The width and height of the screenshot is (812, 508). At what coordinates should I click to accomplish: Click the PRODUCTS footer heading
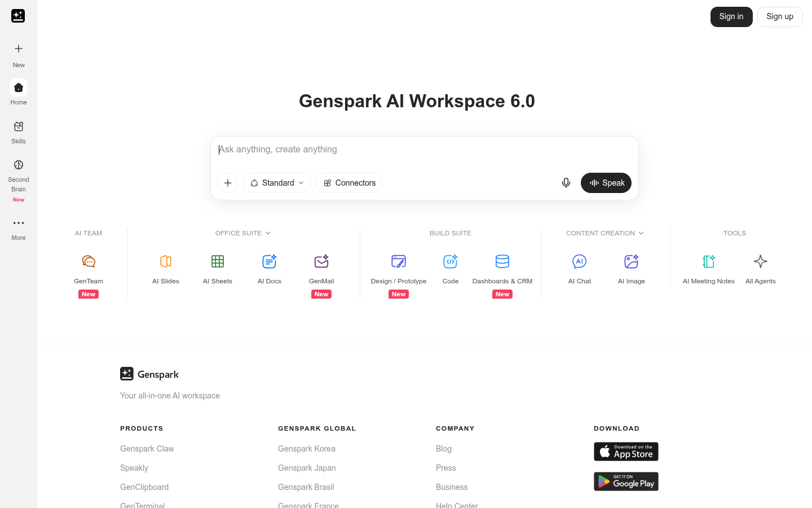(142, 428)
